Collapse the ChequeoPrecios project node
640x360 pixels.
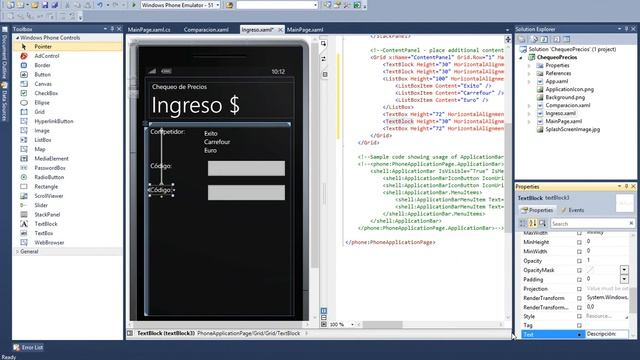click(x=521, y=58)
